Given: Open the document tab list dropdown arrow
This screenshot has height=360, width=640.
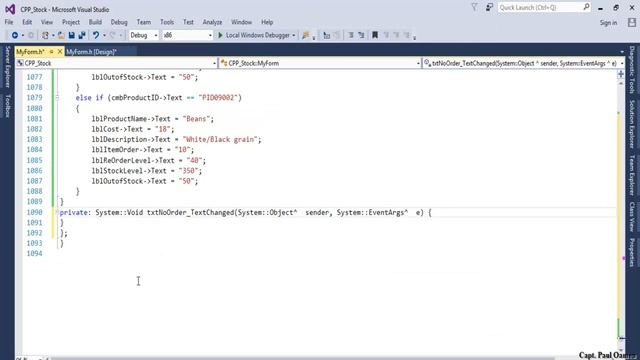Looking at the screenshot, I should (x=622, y=52).
